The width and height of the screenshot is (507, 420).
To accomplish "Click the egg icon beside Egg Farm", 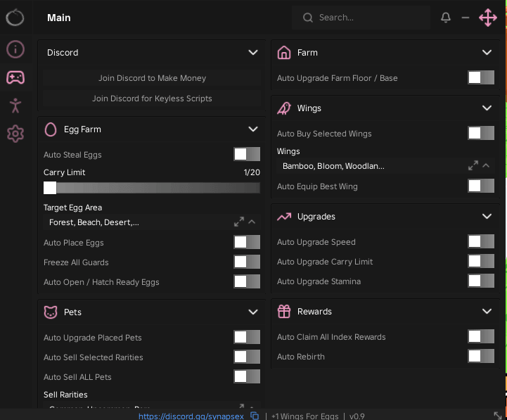I will pos(51,129).
